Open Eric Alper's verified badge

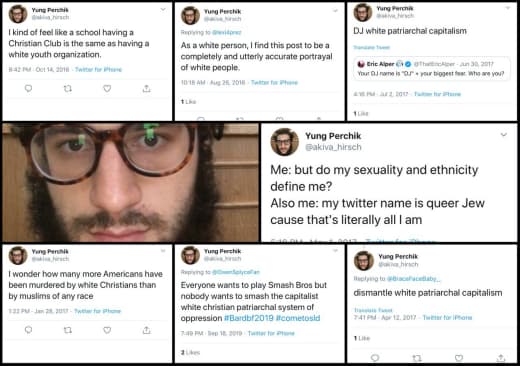click(408, 64)
